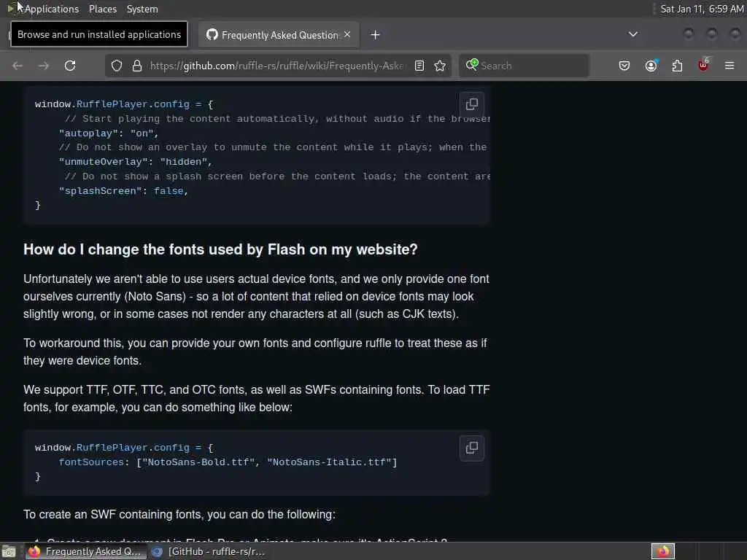747x560 pixels.
Task: Focus the github.com URL address field
Action: pos(276,66)
